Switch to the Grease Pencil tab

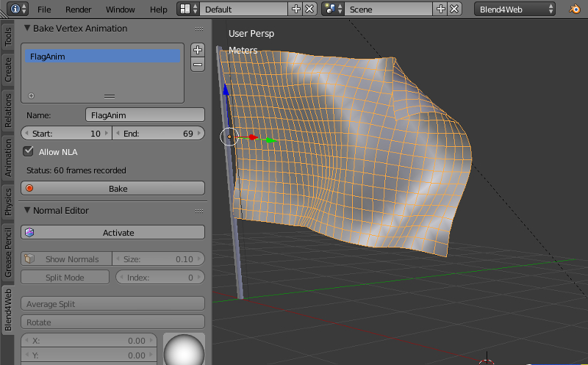pos(8,253)
